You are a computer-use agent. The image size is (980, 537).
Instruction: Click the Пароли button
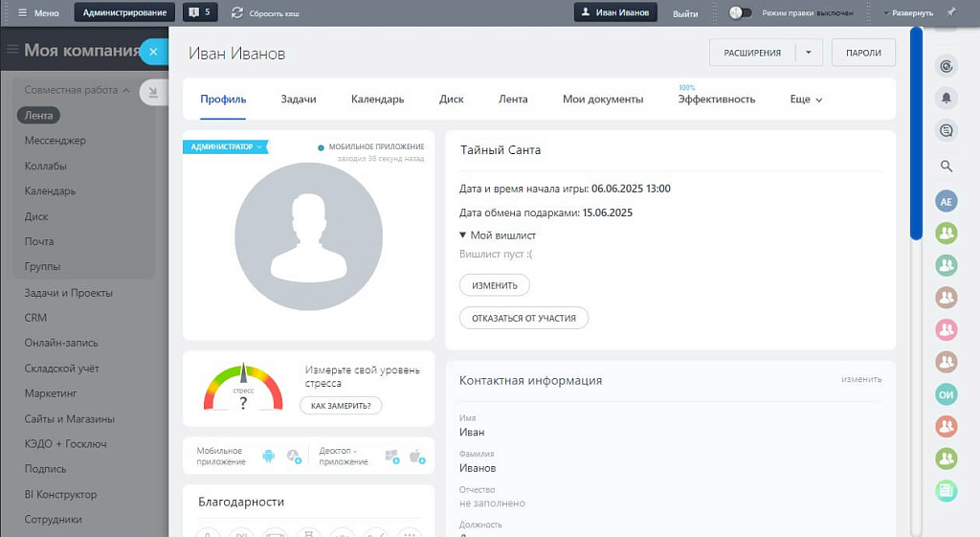863,53
